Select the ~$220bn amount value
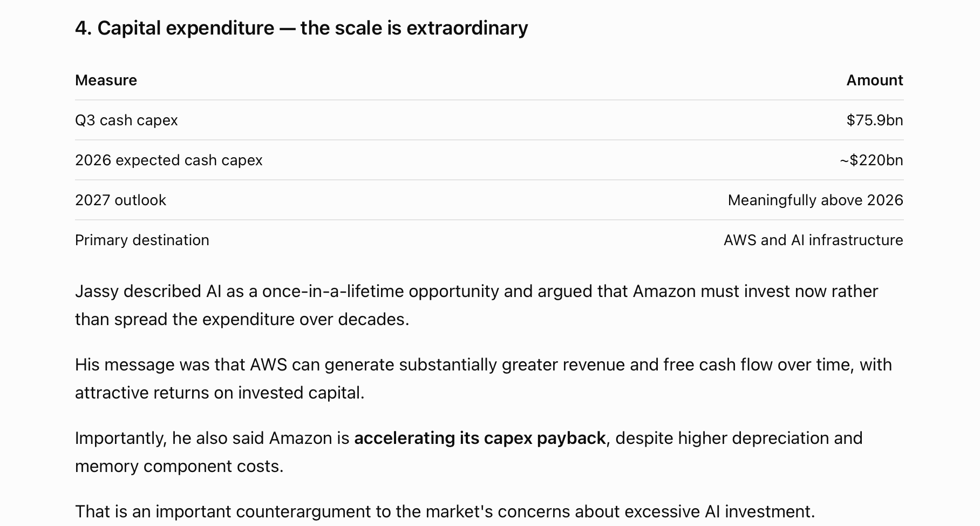 (871, 160)
